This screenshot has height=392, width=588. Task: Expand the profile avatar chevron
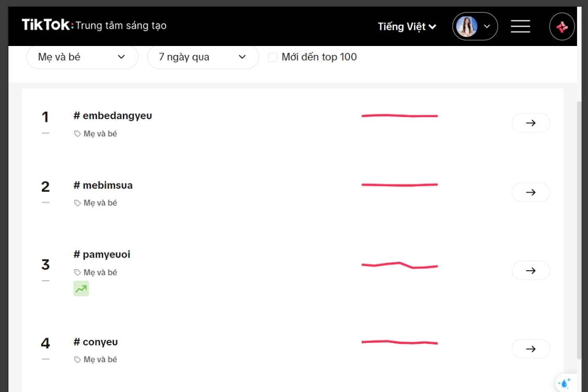click(487, 26)
